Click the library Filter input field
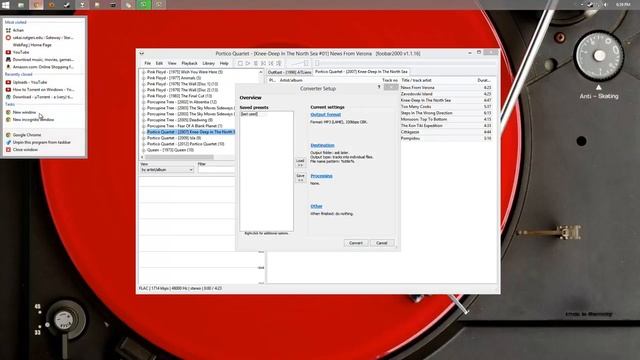The height and width of the screenshot is (360, 640). pos(216,169)
